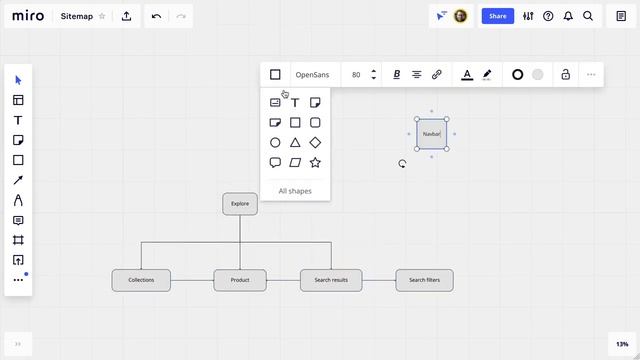Screen dimensions: 640x360
Task: Lock the selected shape
Action: 565,74
